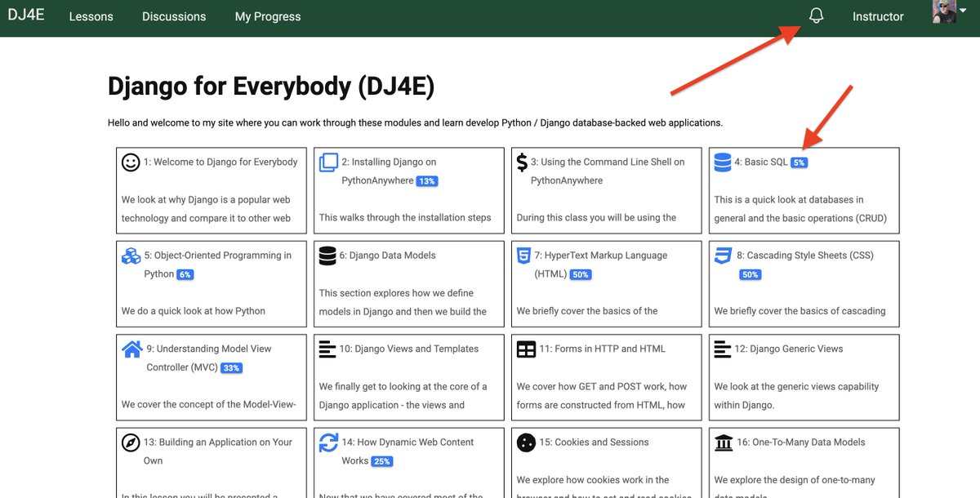Click the blue database icon for Basic SQL
This screenshot has width=980, height=498.
pos(723,162)
